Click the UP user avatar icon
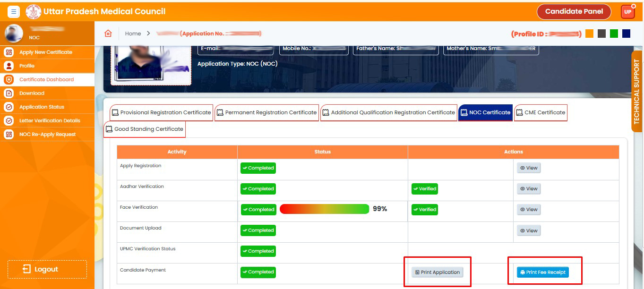 coord(627,12)
